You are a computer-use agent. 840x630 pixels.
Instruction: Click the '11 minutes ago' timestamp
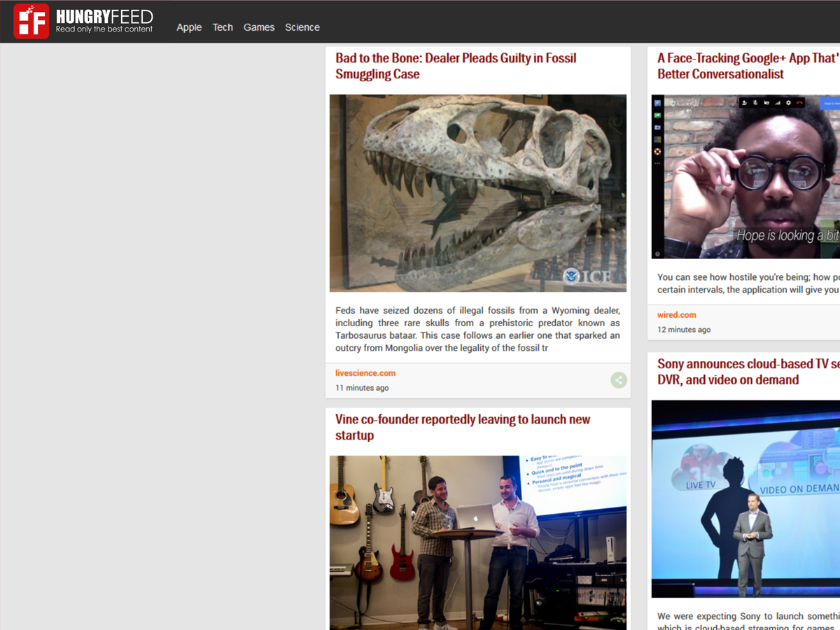362,388
